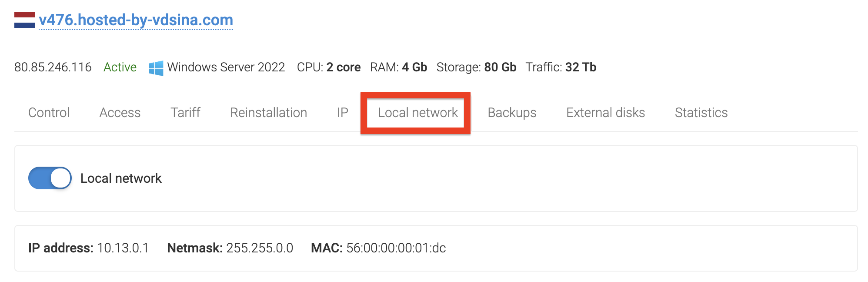Open the External disks tab

click(x=605, y=113)
